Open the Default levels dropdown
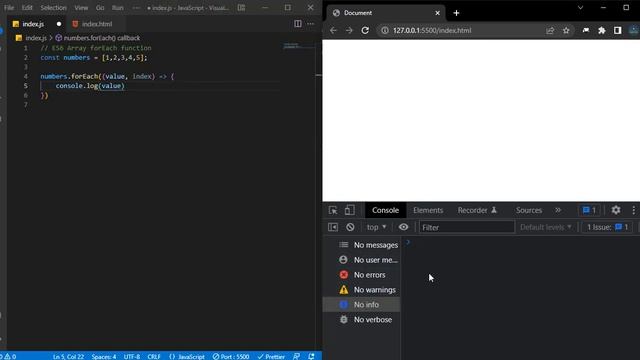 coord(546,227)
